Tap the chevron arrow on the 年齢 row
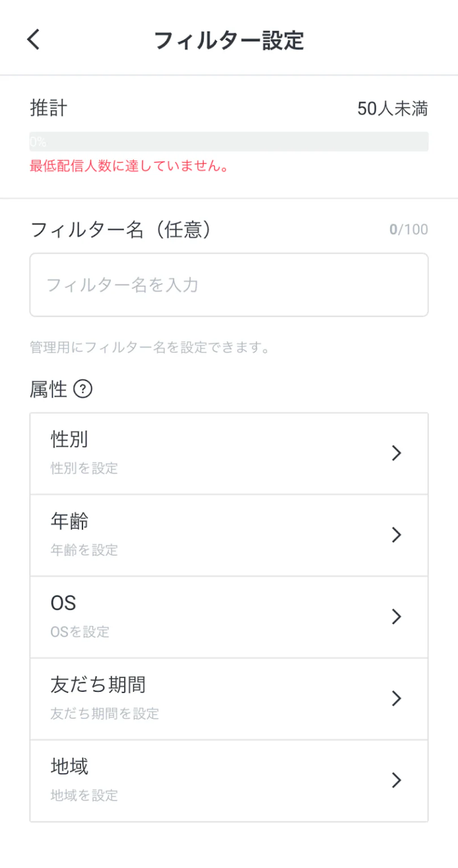Image resolution: width=458 pixels, height=868 pixels. pos(396,535)
